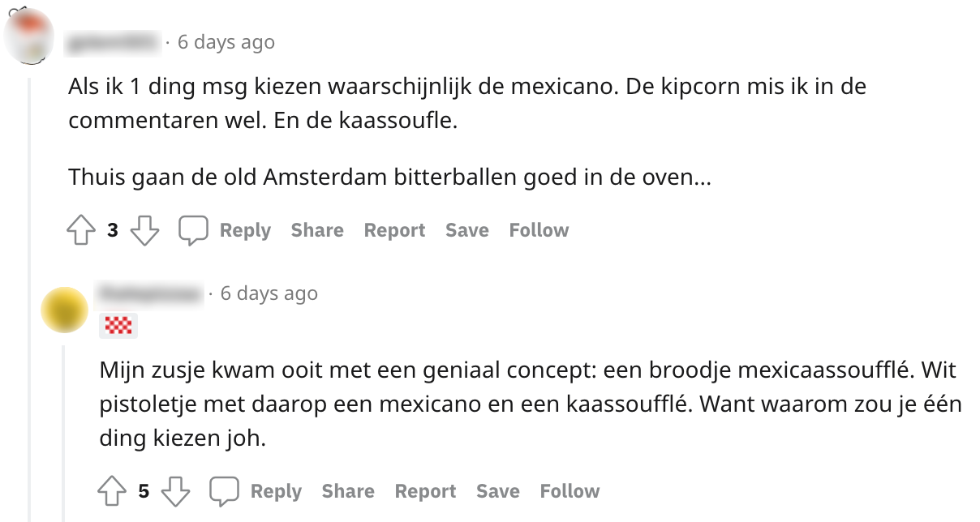This screenshot has width=980, height=522.
Task: Save the reply with score 5
Action: tap(497, 491)
